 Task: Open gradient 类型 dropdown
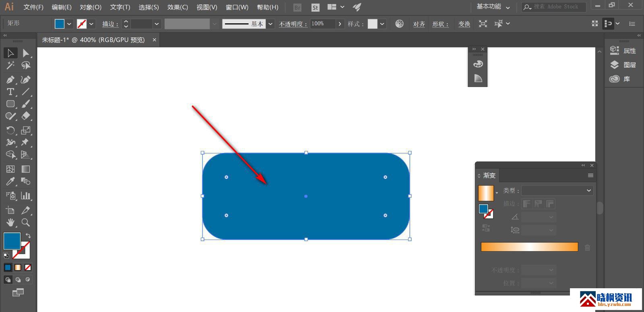click(x=557, y=190)
